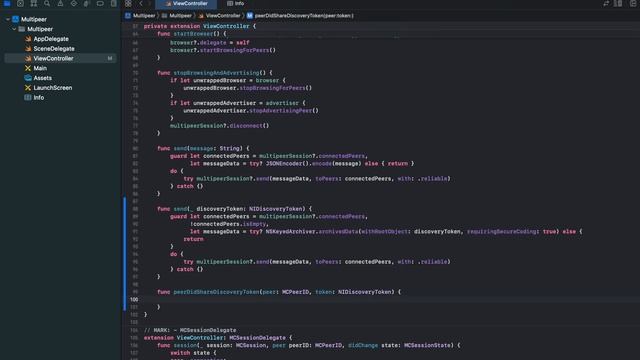
Task: Click the blue change bar in gutter
Action: [124, 254]
